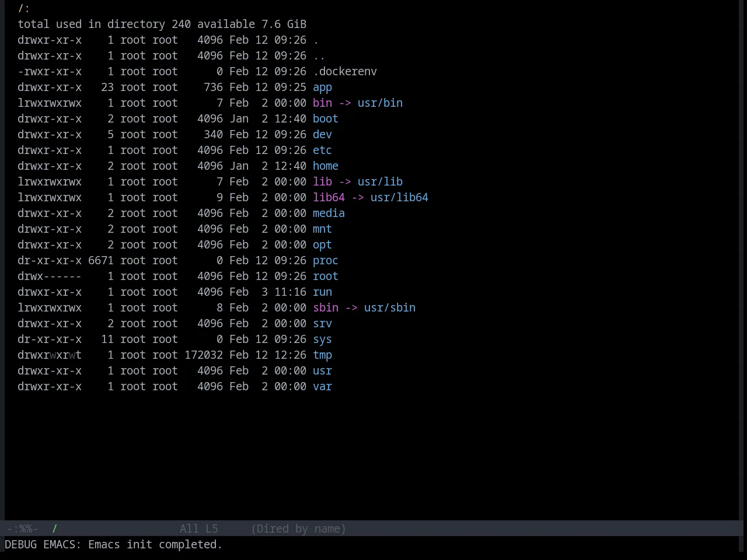Click the dev size value 340
The height and width of the screenshot is (560, 747).
(213, 134)
